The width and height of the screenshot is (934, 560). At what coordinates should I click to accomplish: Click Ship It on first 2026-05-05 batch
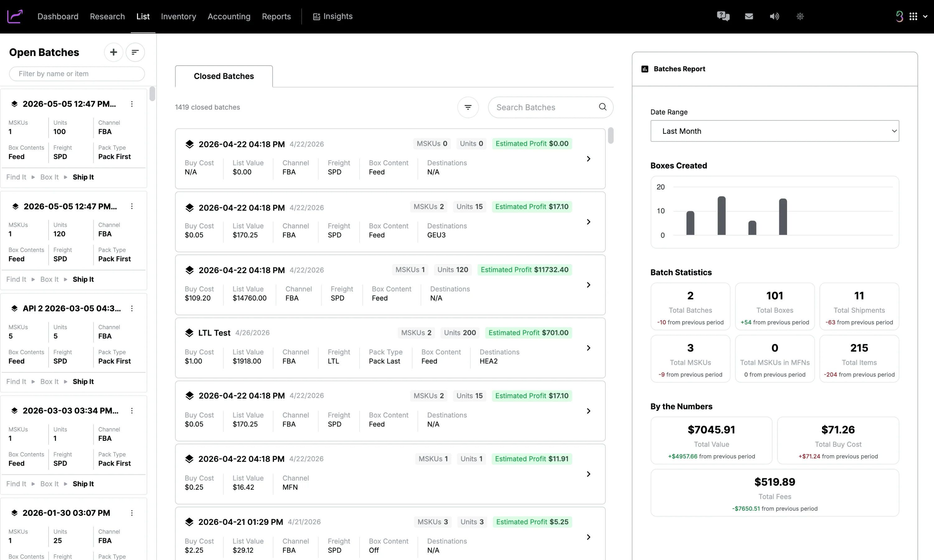point(83,177)
